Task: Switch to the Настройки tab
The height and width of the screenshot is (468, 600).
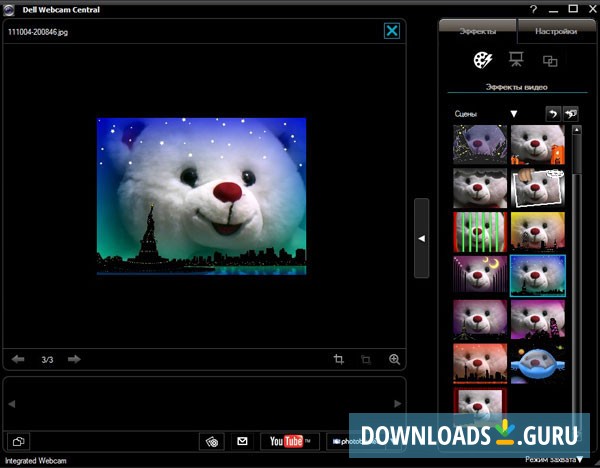Action: point(556,31)
